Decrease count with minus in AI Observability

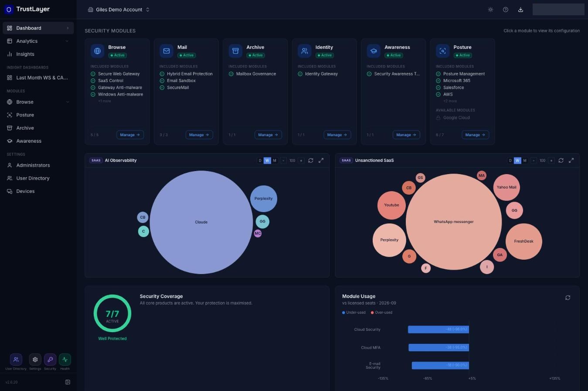(283, 161)
